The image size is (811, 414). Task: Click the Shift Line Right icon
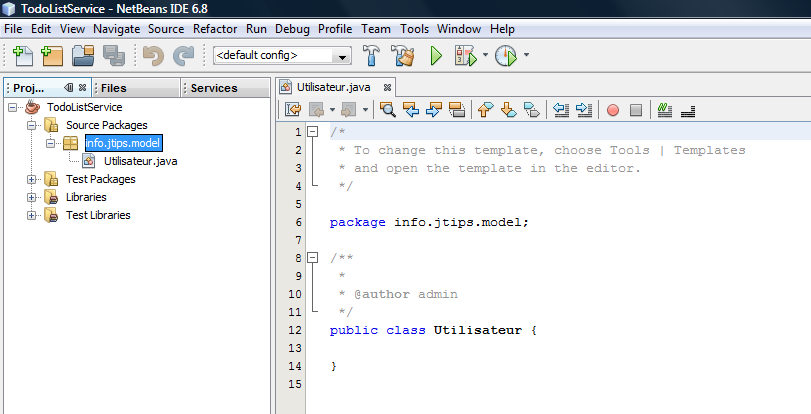tap(584, 109)
